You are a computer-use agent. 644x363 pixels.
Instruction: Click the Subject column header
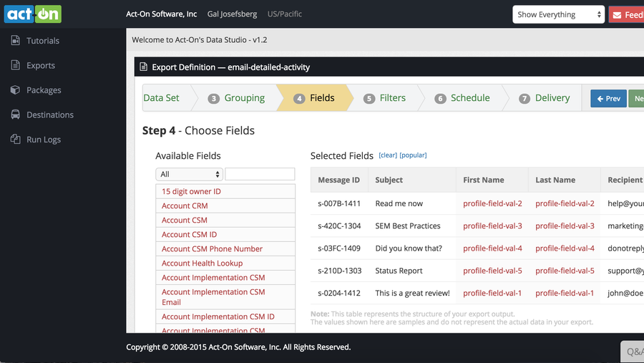tap(389, 180)
